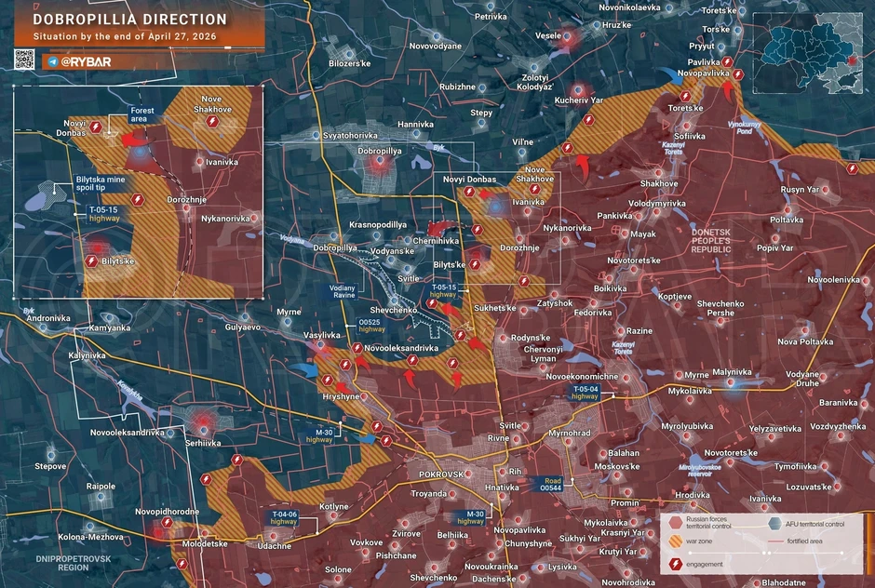This screenshot has height=588, width=875.
Task: Click the glowing red marker at Vesele
Action: [x=568, y=37]
